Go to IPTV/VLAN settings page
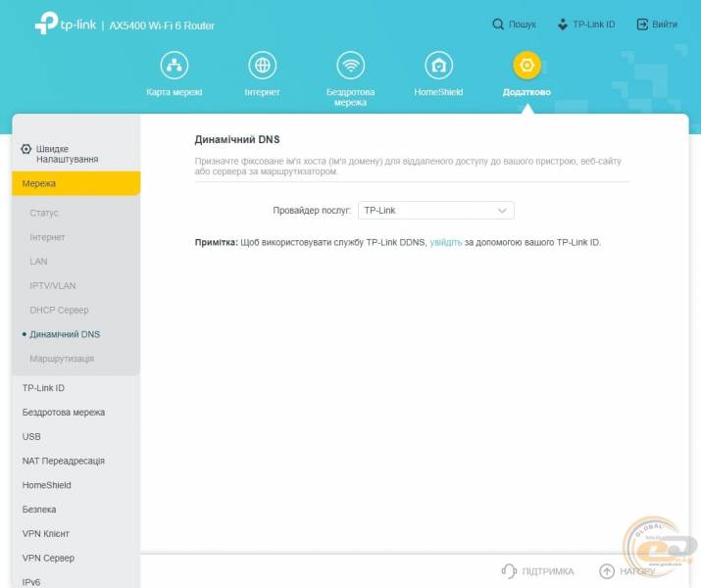 click(52, 285)
